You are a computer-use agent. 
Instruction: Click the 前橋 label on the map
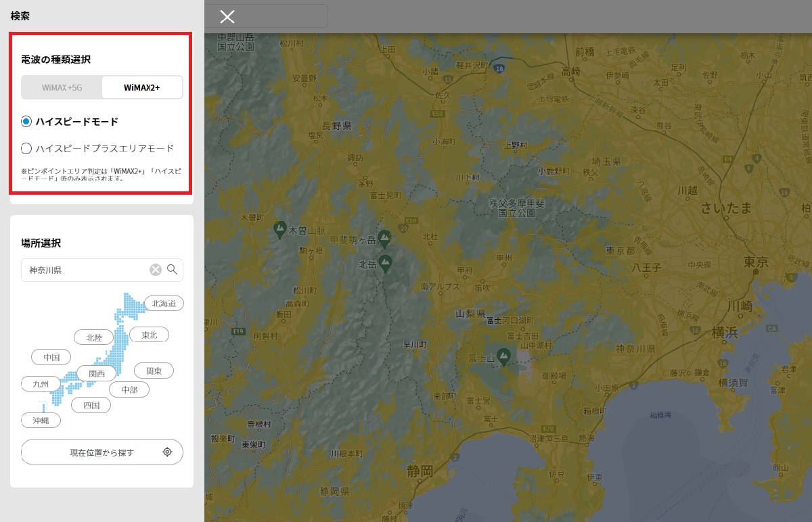[x=585, y=51]
